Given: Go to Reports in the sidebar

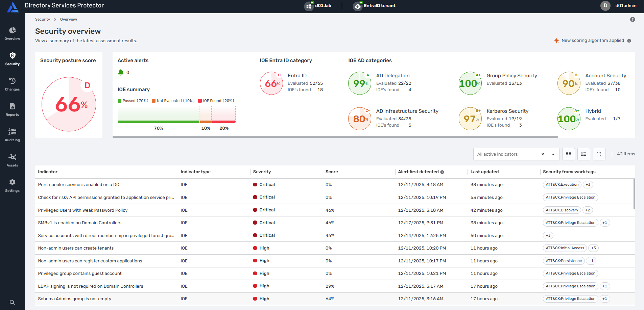Looking at the screenshot, I should [12, 110].
